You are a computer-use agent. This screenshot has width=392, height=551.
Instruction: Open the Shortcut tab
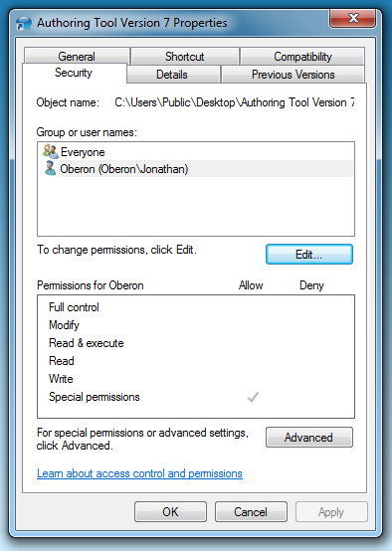pyautogui.click(x=185, y=57)
